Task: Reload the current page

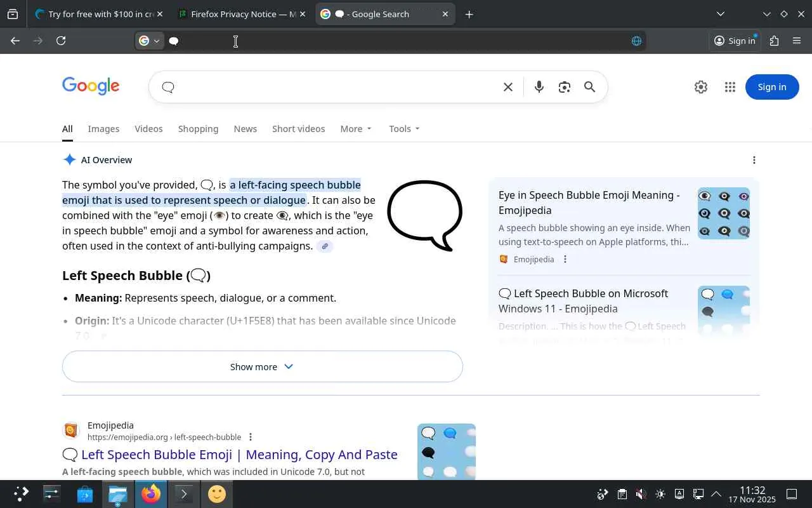Action: 61,41
